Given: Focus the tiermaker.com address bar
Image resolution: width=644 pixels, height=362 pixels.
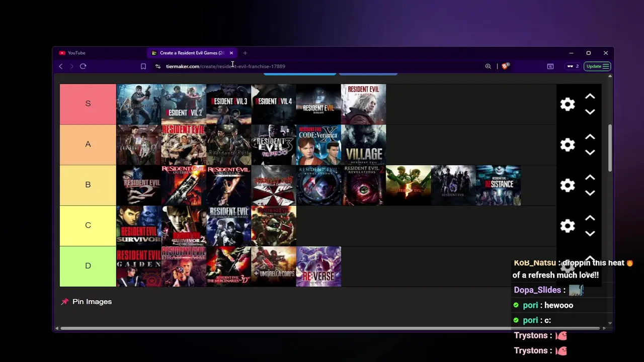Looking at the screenshot, I should pos(322,66).
